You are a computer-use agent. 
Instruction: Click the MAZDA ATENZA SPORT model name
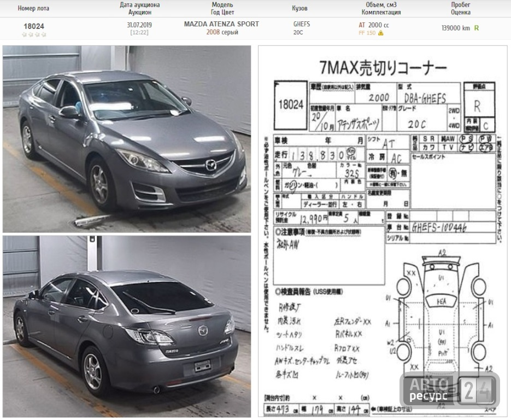(x=221, y=24)
